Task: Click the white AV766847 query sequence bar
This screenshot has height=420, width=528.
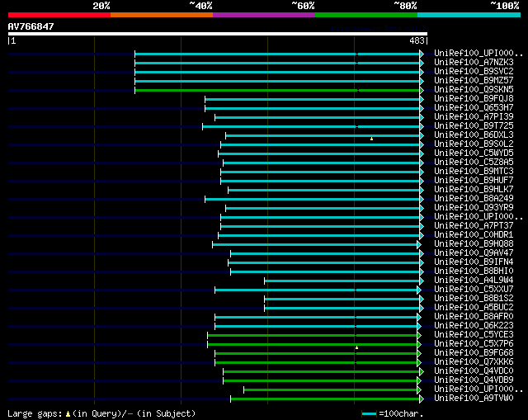Action: [x=218, y=34]
